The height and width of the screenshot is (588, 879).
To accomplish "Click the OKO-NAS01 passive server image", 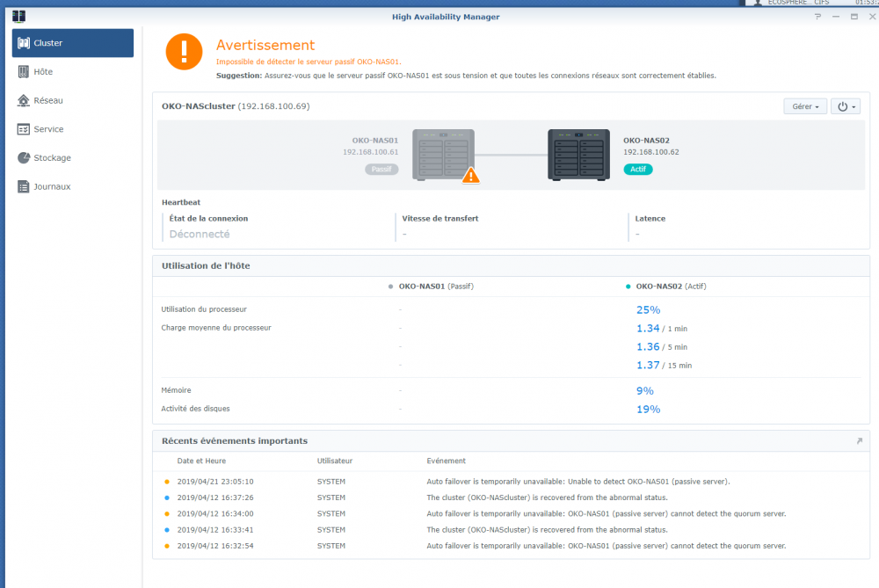I will coord(443,155).
